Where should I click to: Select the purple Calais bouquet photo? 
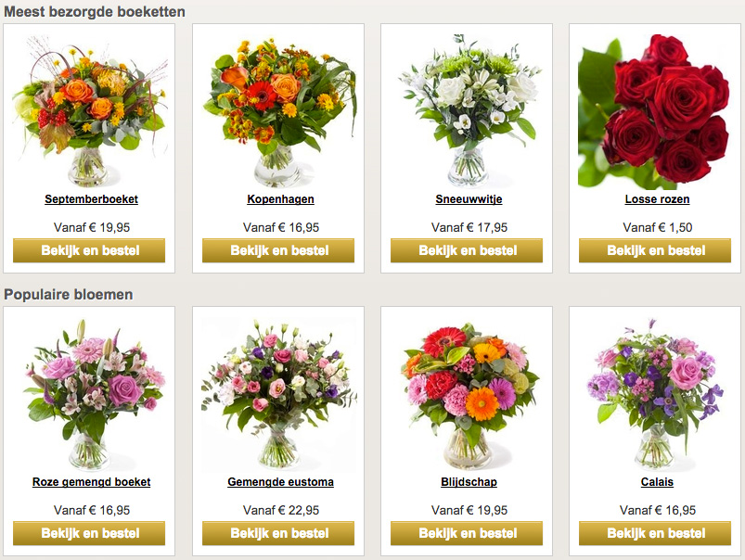655,394
